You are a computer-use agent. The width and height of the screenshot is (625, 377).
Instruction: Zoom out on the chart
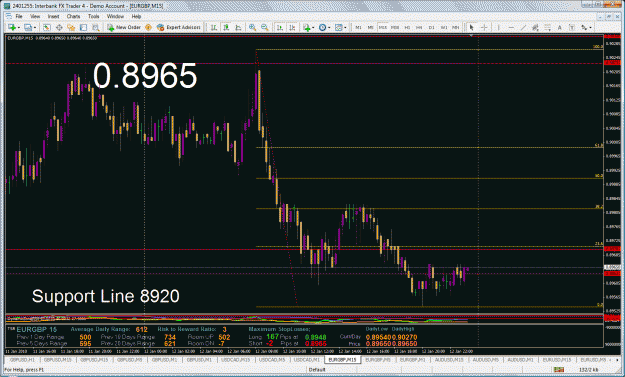click(265, 27)
